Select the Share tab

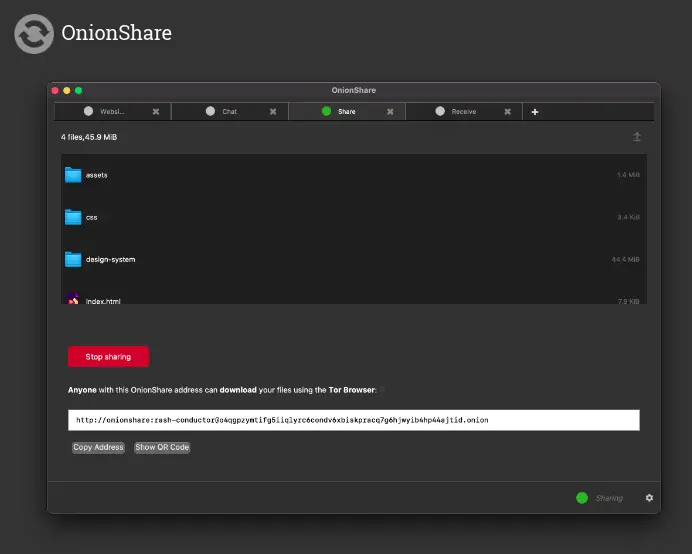pyautogui.click(x=347, y=112)
